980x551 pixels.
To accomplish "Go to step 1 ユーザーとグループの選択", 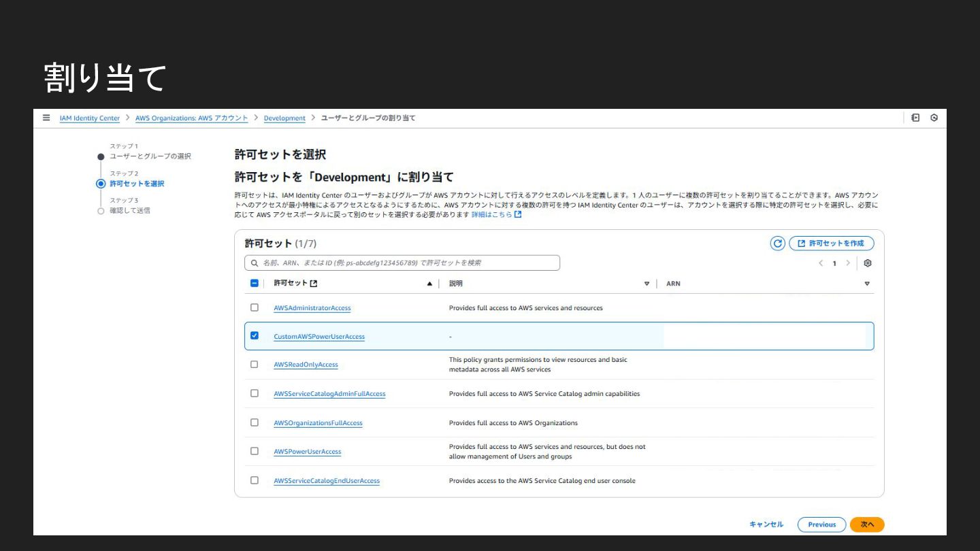I will point(150,156).
